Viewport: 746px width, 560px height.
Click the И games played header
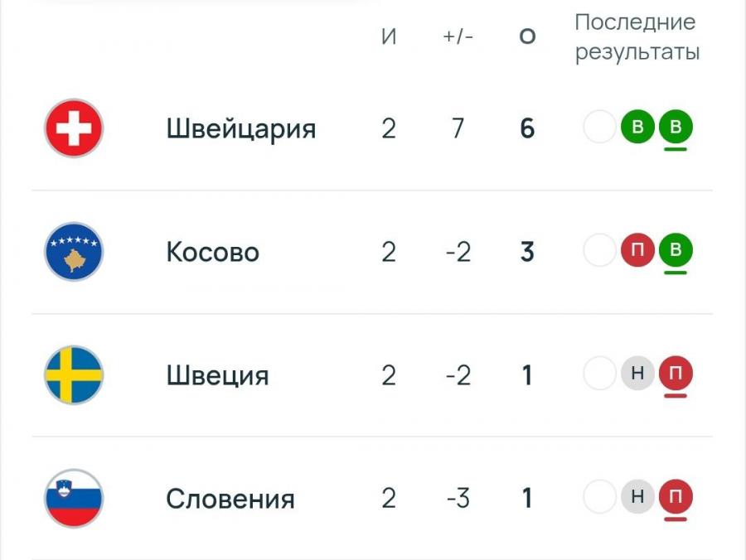coord(389,36)
